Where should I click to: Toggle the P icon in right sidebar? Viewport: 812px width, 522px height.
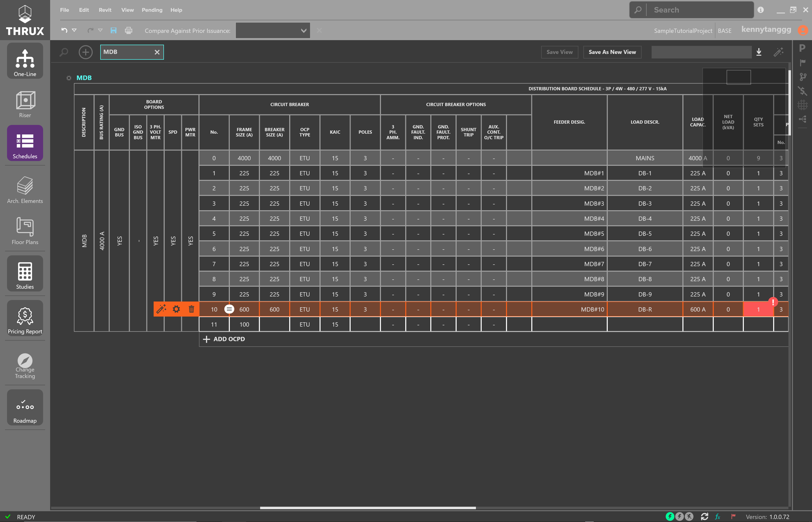point(802,48)
